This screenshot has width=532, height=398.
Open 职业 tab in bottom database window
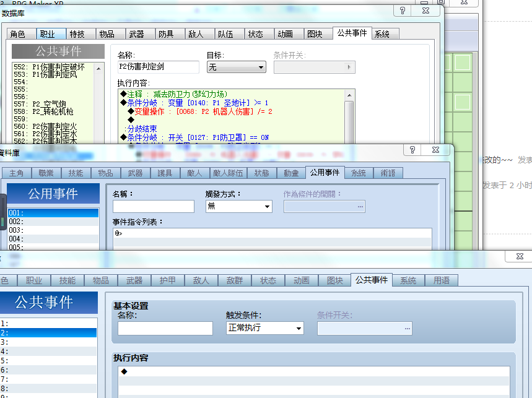[34, 280]
